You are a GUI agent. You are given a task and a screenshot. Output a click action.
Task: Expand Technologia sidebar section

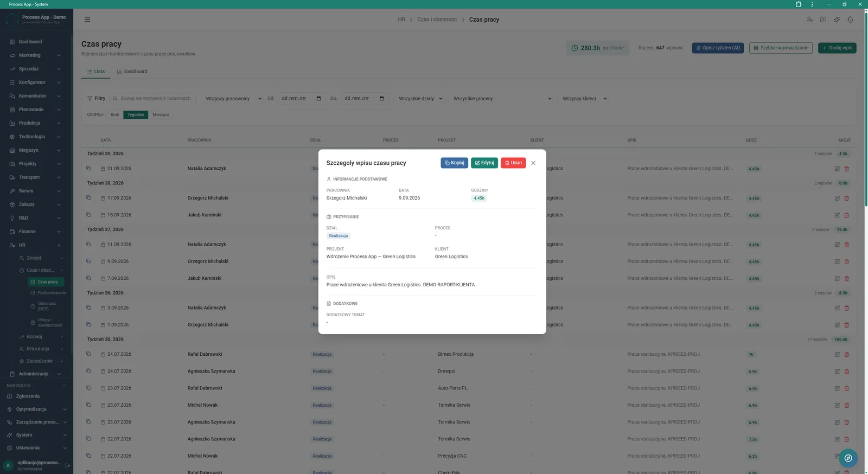coord(36,137)
